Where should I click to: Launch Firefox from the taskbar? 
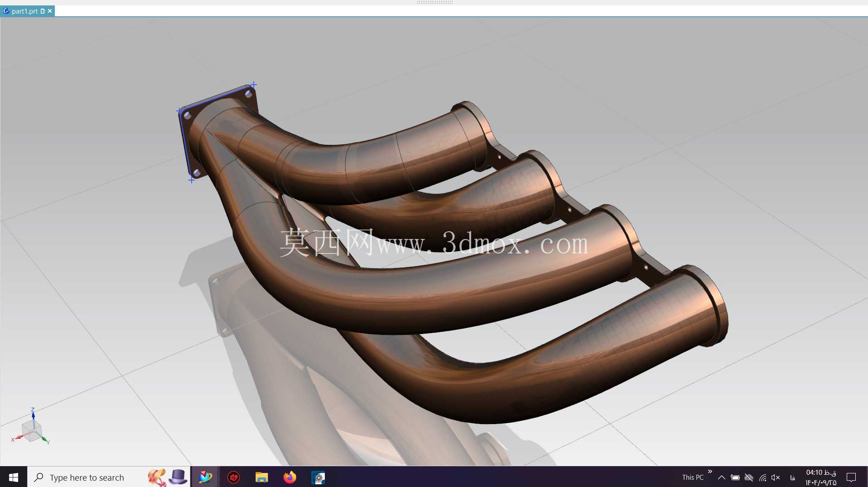click(x=289, y=477)
